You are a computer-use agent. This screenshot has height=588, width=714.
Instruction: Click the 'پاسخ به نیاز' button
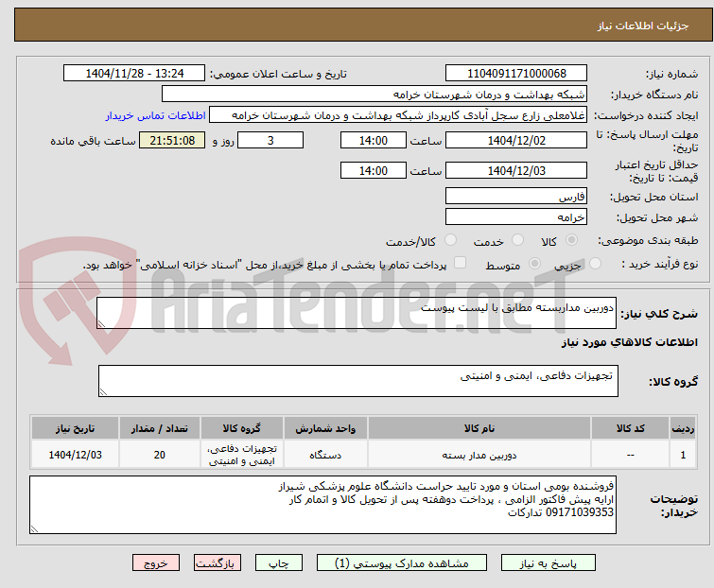(549, 563)
